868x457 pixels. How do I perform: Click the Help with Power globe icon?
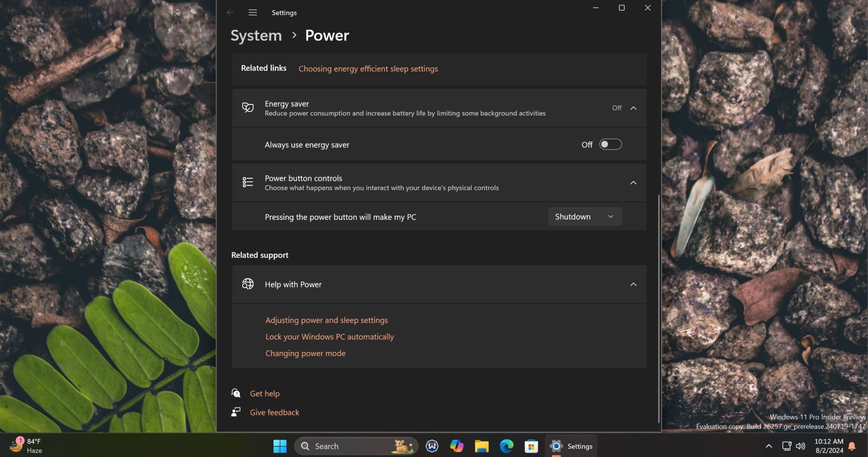pyautogui.click(x=248, y=284)
